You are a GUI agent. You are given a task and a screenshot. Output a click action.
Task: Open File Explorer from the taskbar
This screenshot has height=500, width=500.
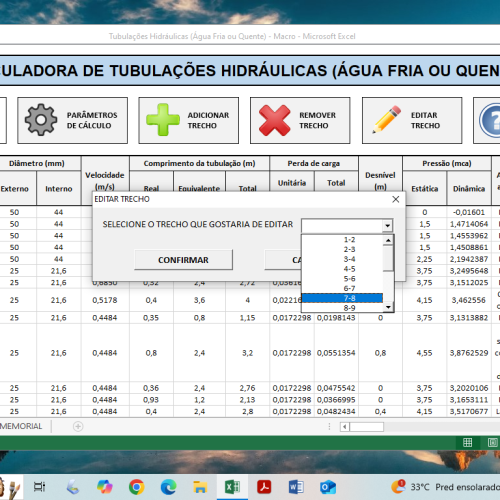pyautogui.click(x=200, y=487)
